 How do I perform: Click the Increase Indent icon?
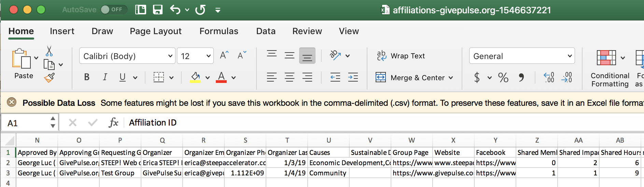point(353,77)
